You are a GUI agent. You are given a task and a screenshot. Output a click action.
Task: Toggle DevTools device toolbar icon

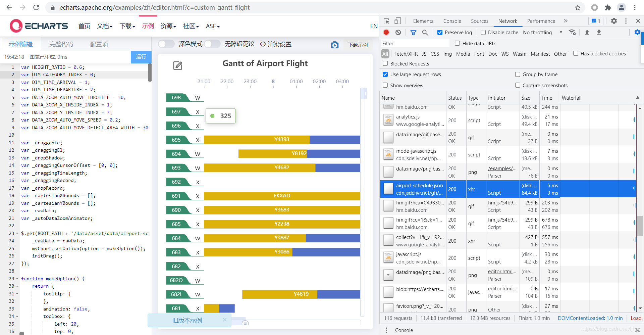[x=397, y=21]
